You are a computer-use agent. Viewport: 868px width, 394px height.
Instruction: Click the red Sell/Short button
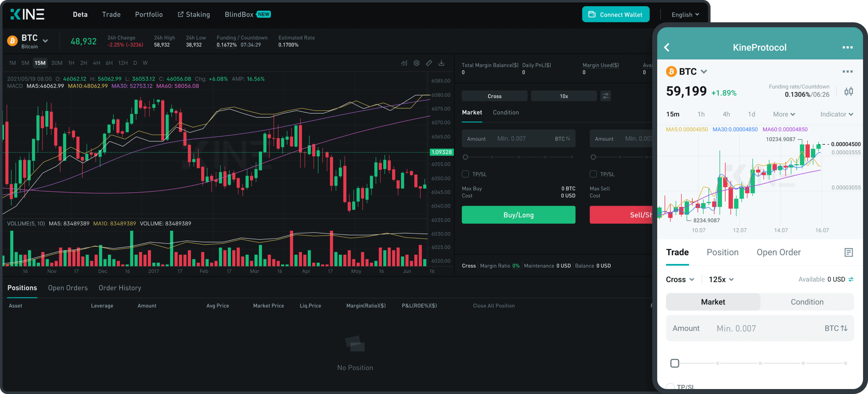click(x=621, y=215)
